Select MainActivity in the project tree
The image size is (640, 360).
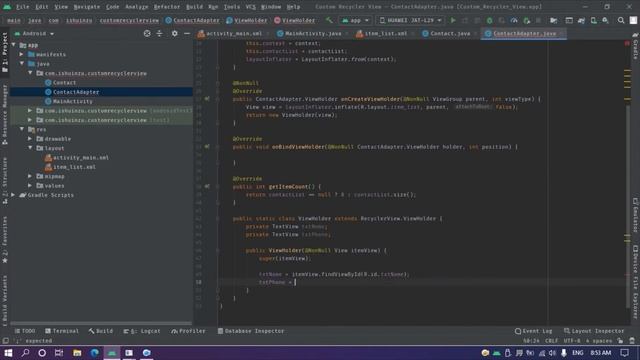(x=72, y=101)
